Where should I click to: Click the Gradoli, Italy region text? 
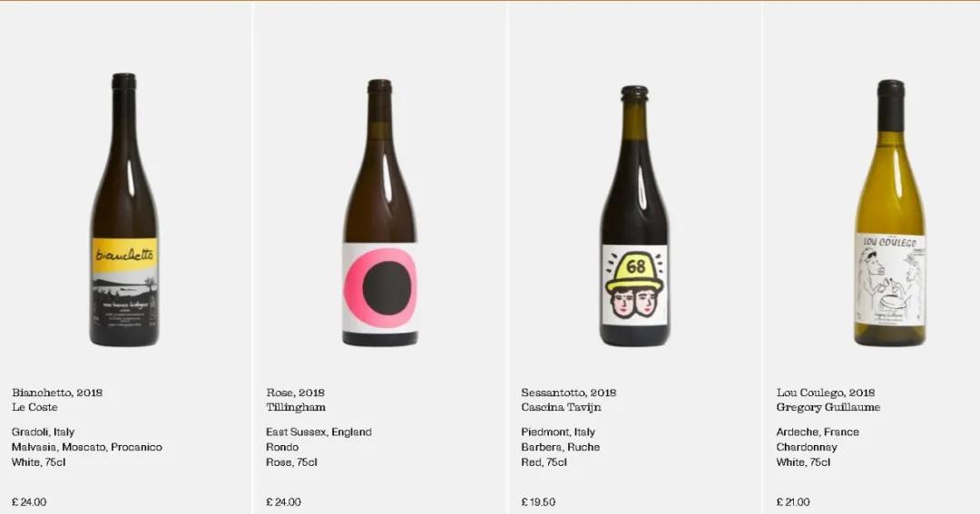(43, 432)
